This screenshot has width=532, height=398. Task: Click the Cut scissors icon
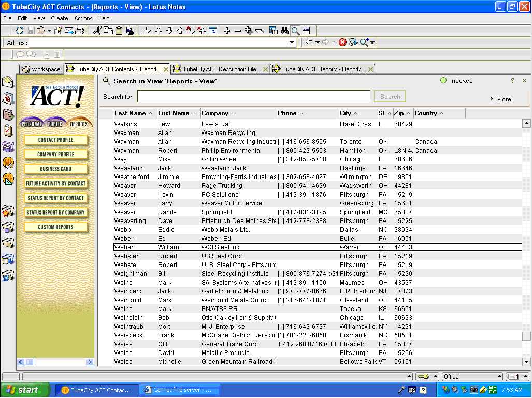(x=97, y=31)
